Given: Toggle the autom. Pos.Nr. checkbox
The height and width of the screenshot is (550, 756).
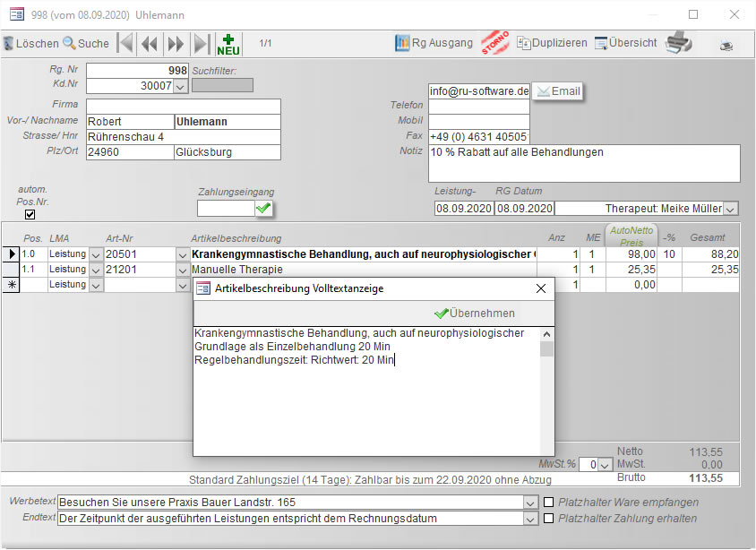Looking at the screenshot, I should (x=30, y=214).
